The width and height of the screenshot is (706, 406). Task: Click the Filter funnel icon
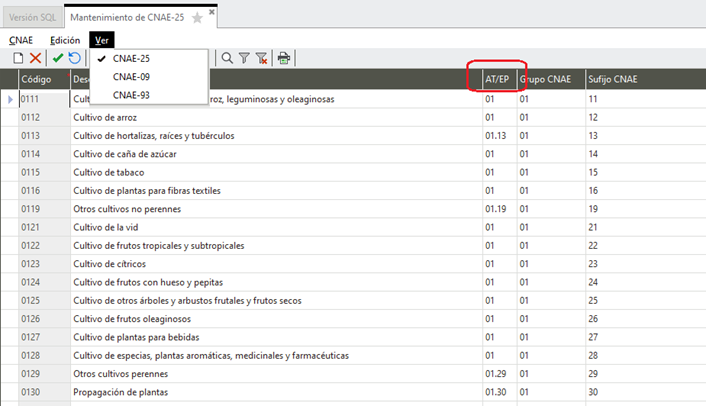pos(244,59)
